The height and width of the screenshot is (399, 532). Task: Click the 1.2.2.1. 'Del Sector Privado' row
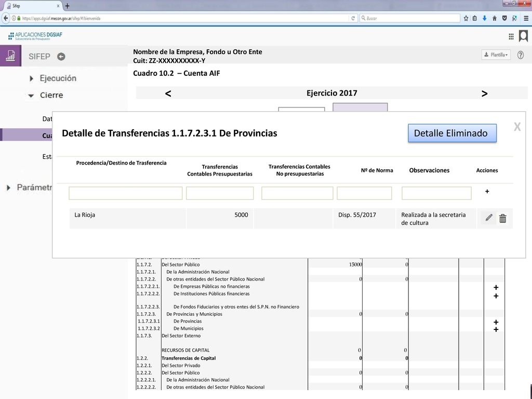(181, 365)
